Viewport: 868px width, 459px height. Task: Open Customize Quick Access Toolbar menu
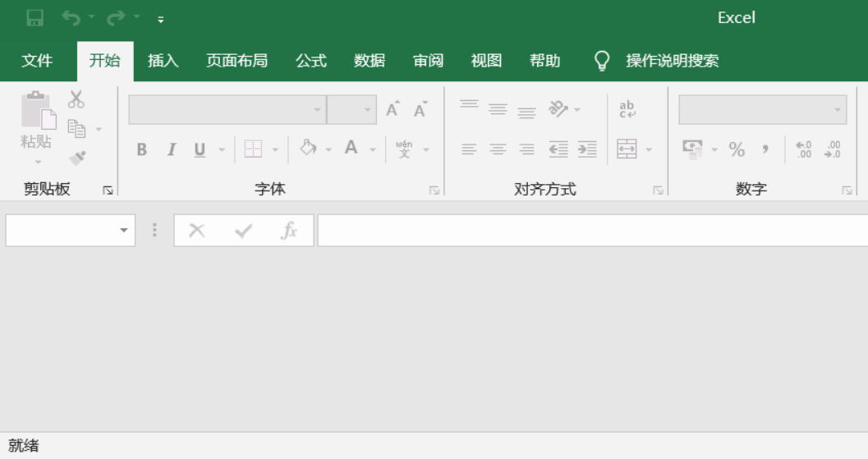[x=160, y=20]
